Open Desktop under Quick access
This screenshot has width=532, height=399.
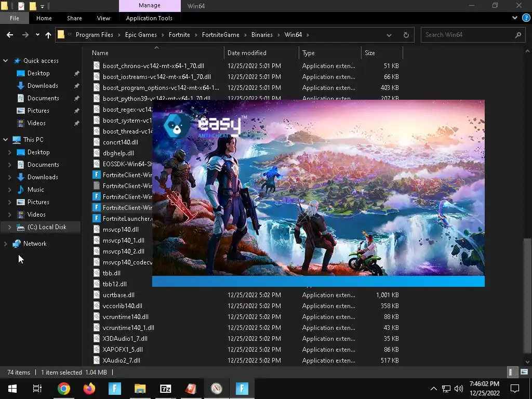[38, 73]
